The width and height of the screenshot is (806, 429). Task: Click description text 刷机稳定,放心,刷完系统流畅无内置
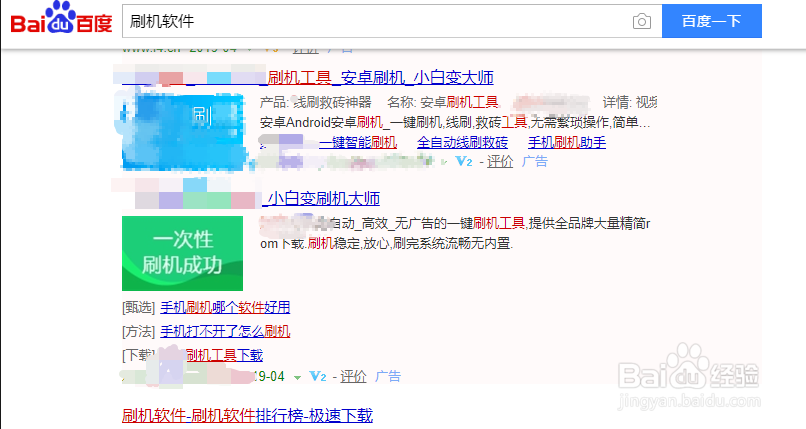(410, 243)
